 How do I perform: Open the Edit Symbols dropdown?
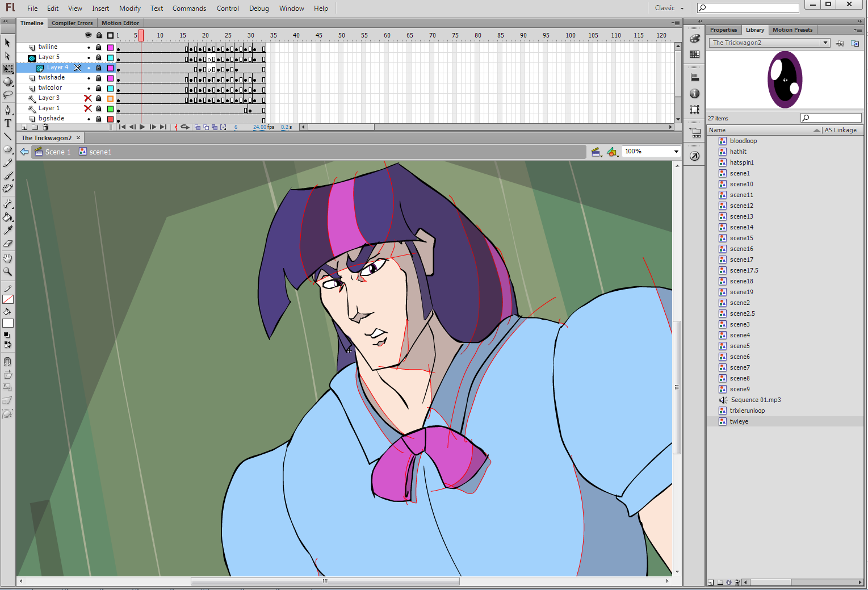pyautogui.click(x=613, y=152)
